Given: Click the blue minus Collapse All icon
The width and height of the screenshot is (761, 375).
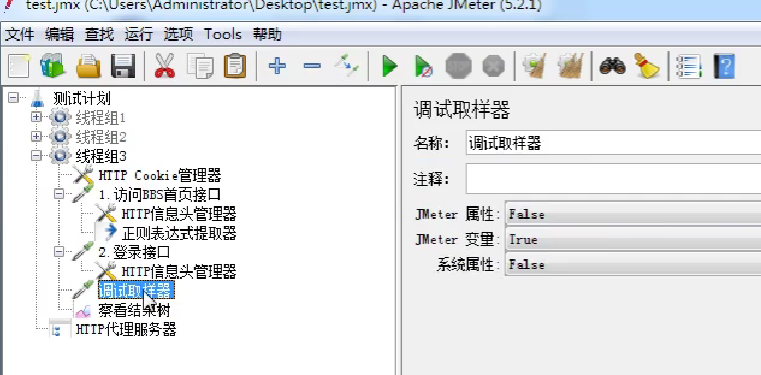Looking at the screenshot, I should click(312, 65).
